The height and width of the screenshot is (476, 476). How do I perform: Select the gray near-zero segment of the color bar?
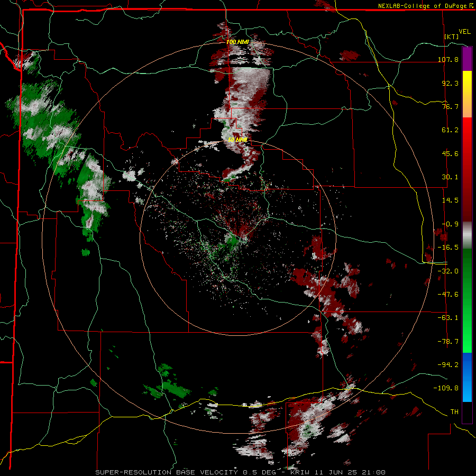tap(467, 235)
